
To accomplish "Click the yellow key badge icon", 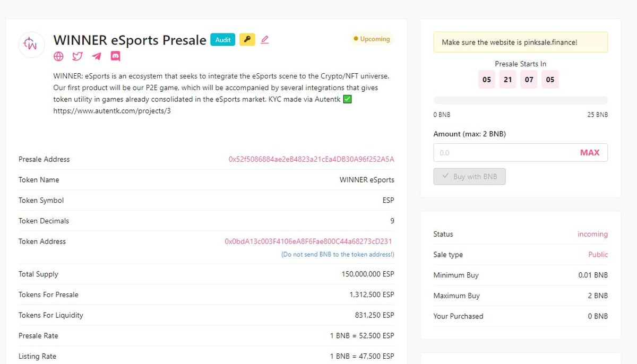I will [x=247, y=39].
